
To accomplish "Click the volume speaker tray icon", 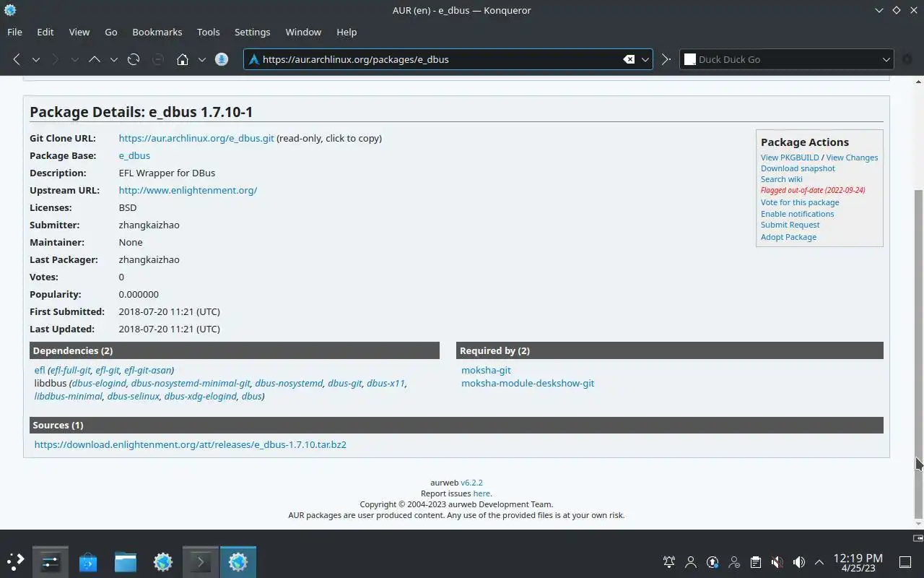I will pos(798,562).
